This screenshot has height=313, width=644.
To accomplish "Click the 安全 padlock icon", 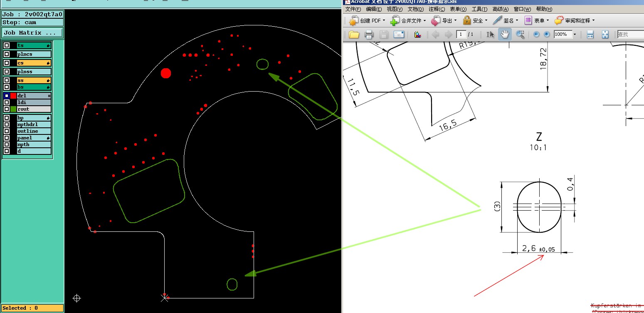I will pos(467,20).
